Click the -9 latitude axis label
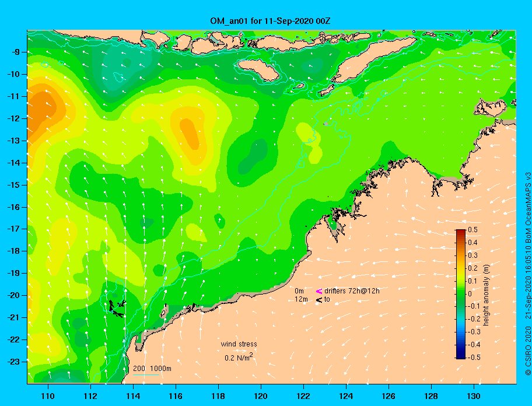 coord(16,52)
